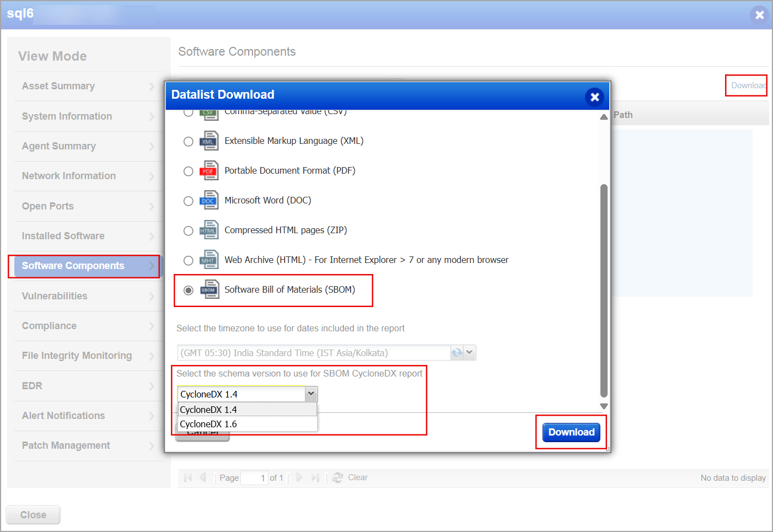
Task: Close the sql6 asset window
Action: coord(759,15)
